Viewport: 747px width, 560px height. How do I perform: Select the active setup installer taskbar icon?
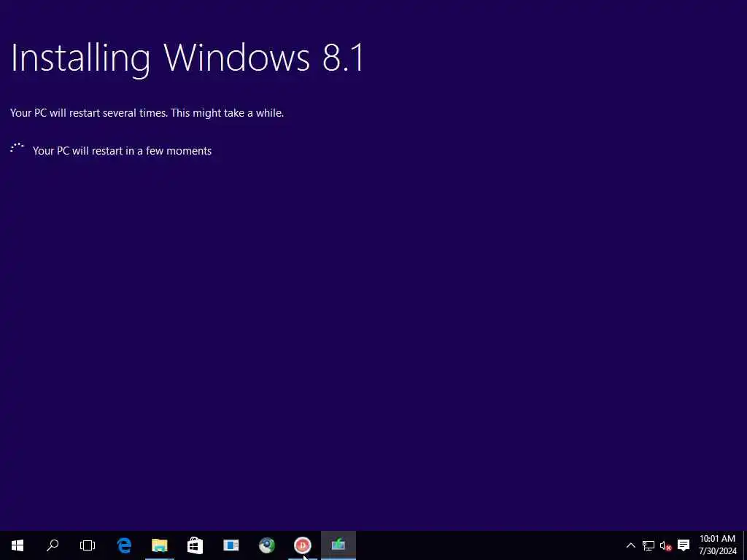coord(338,545)
